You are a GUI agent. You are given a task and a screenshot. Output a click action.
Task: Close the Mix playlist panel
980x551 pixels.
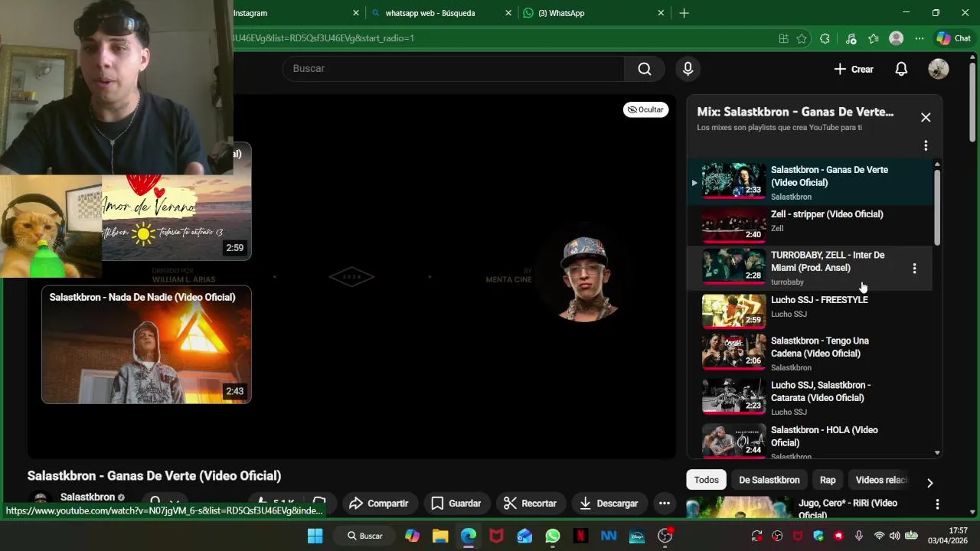pyautogui.click(x=926, y=117)
